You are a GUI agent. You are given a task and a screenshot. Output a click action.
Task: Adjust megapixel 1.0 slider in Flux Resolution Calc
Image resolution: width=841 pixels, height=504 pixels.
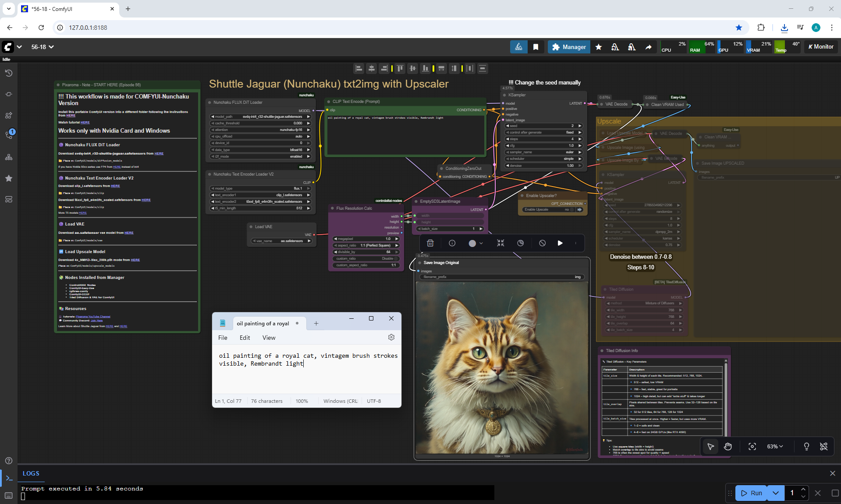[366, 239]
